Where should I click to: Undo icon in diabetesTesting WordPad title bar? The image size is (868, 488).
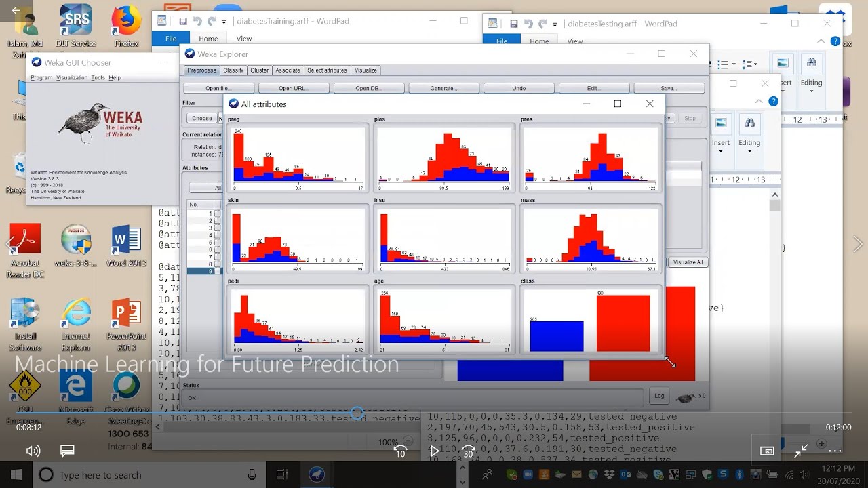click(528, 24)
